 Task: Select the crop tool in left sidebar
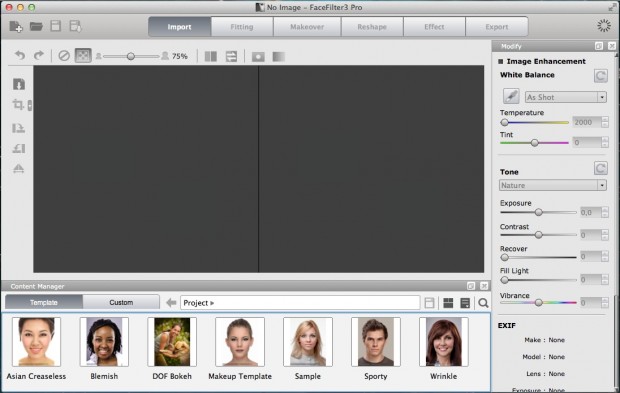pos(18,105)
